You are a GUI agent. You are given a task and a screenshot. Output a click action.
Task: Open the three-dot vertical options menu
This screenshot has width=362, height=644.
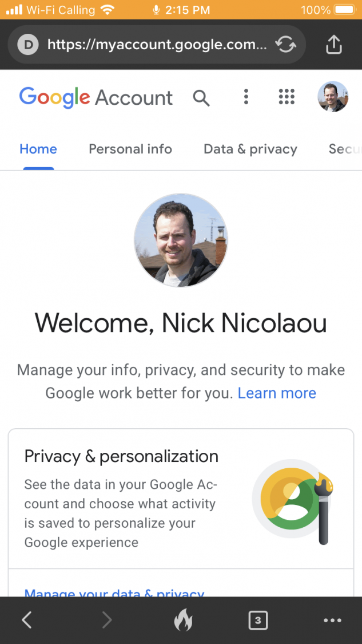(x=246, y=97)
